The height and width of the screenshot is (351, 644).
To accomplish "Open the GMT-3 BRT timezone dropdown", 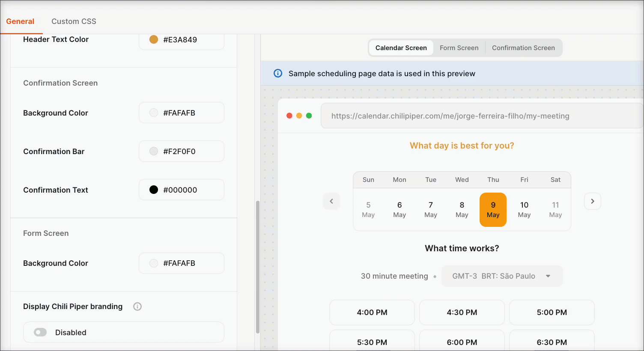I will pyautogui.click(x=502, y=276).
